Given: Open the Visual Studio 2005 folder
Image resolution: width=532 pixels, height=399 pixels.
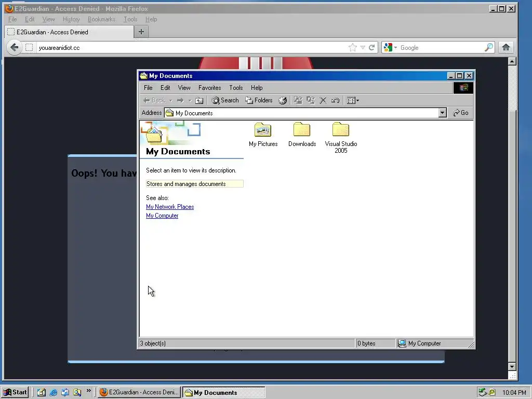Looking at the screenshot, I should coord(341,138).
